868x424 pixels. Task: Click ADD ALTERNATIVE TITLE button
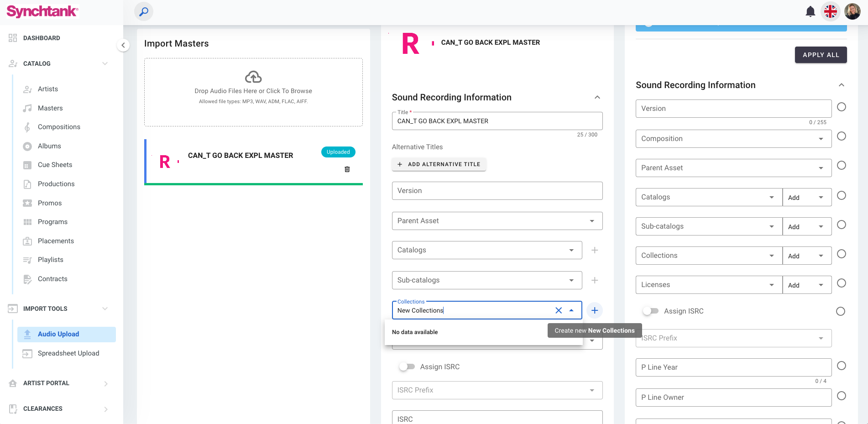pyautogui.click(x=439, y=164)
